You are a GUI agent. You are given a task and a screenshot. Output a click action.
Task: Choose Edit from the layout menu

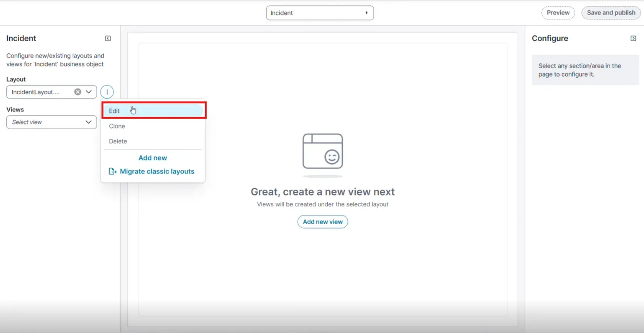[153, 111]
